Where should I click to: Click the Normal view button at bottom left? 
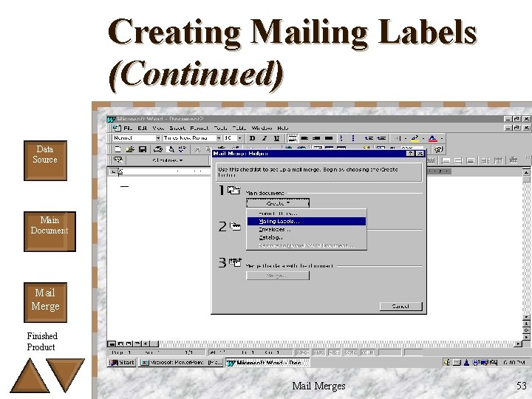112,344
